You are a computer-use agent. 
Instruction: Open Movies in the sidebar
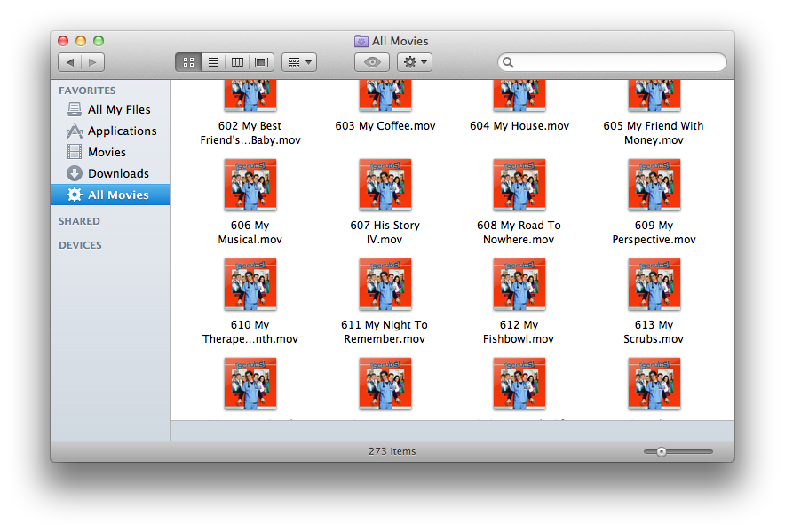click(x=111, y=152)
